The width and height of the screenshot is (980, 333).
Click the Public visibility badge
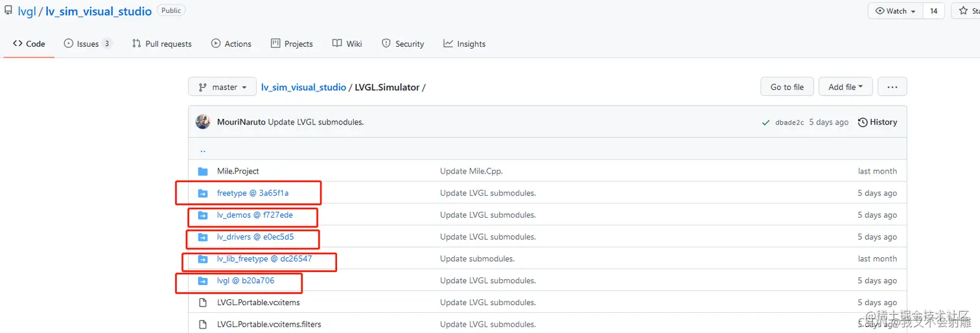coord(171,10)
